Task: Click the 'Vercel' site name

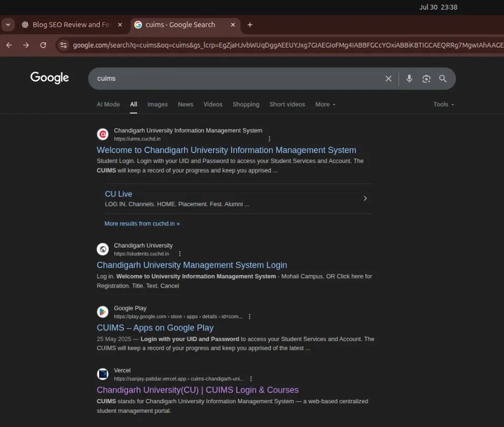Action: (x=122, y=371)
